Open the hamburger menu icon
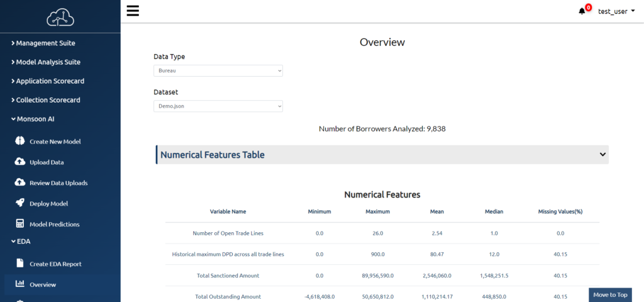644x302 pixels. 133,11
